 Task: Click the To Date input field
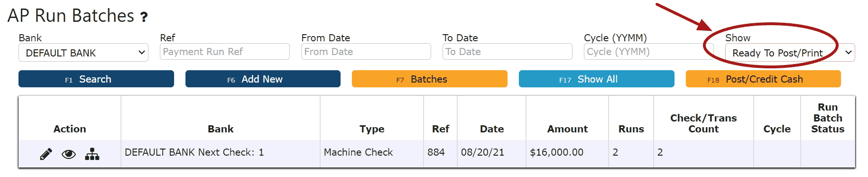click(508, 52)
